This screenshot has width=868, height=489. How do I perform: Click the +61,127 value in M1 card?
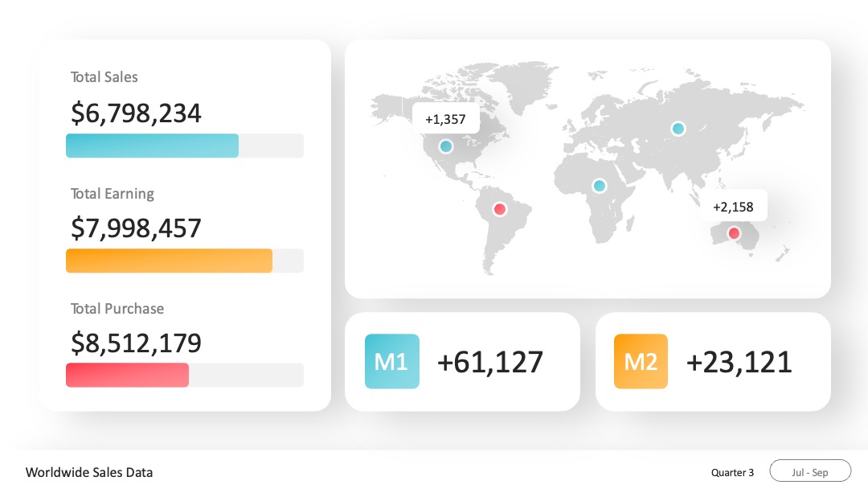490,362
